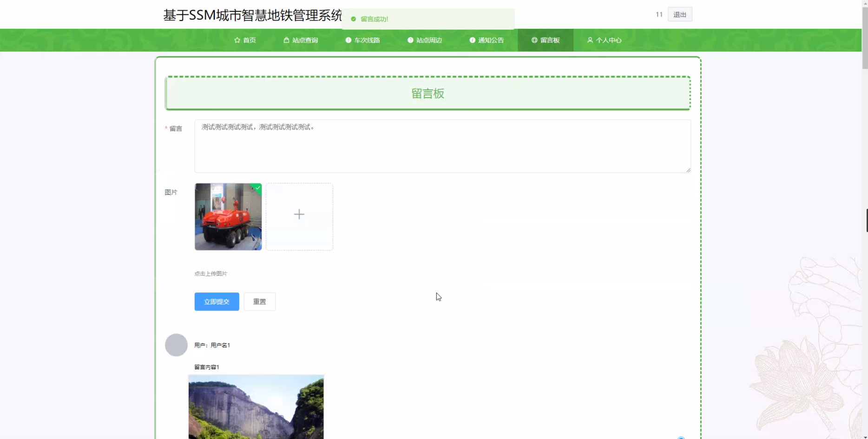This screenshot has height=439, width=868.
Task: Click the text 用户：用户名1
Action: tap(212, 345)
